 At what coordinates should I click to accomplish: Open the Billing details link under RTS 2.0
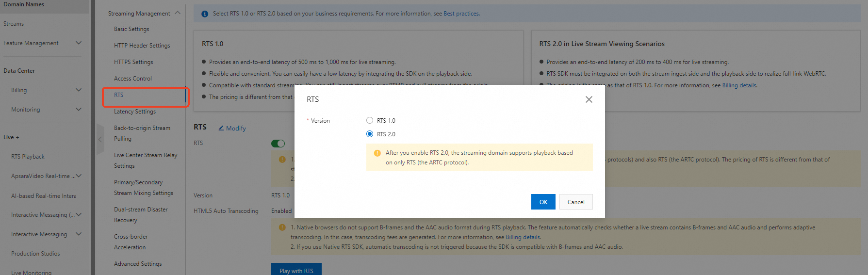[739, 85]
